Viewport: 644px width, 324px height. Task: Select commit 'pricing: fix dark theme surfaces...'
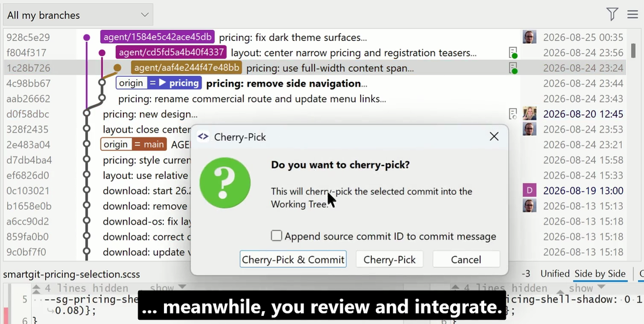pyautogui.click(x=293, y=38)
